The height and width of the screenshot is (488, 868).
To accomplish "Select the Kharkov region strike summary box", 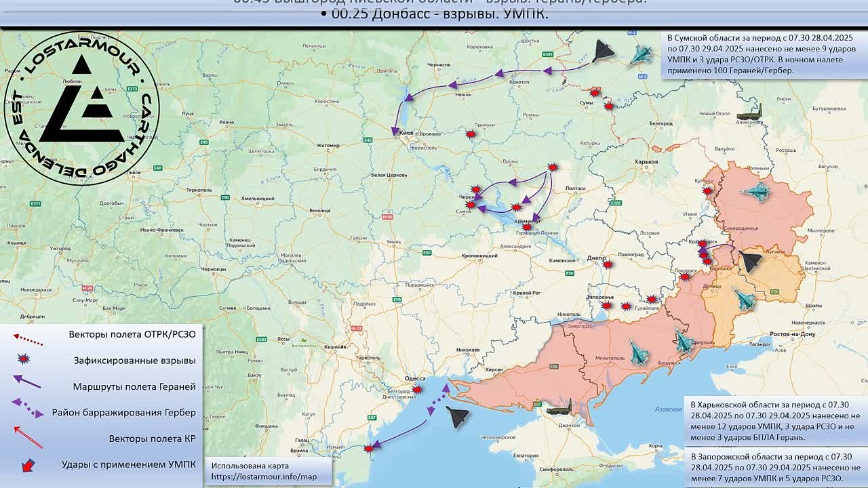I will pos(775,420).
